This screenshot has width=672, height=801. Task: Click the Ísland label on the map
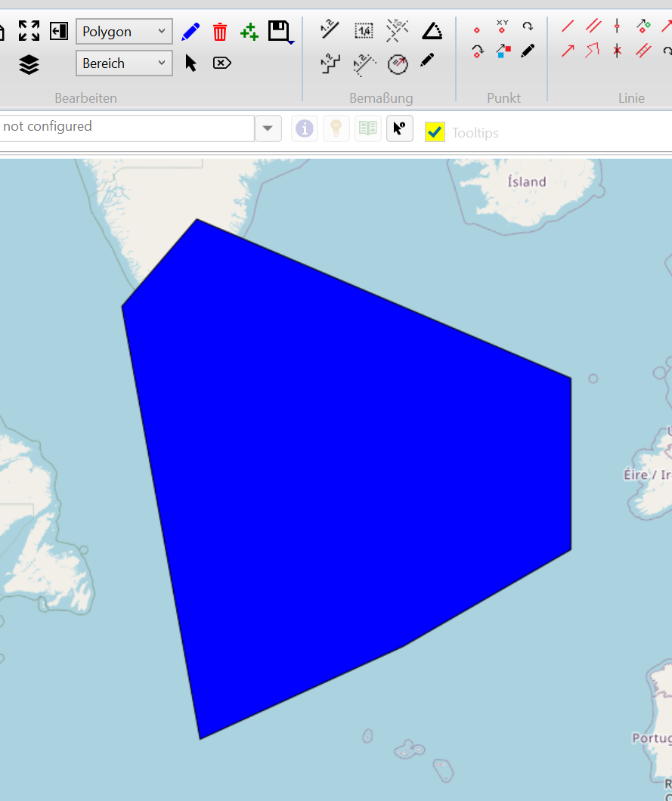point(527,181)
